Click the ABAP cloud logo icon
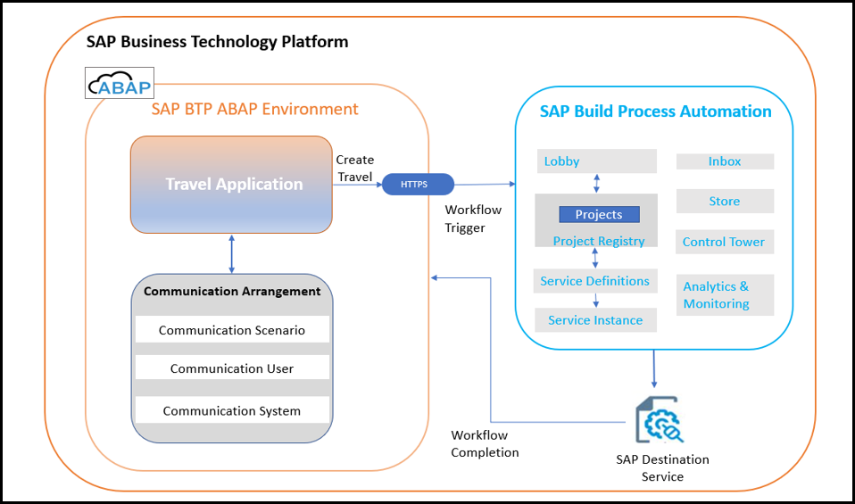The width and height of the screenshot is (855, 504). click(120, 83)
